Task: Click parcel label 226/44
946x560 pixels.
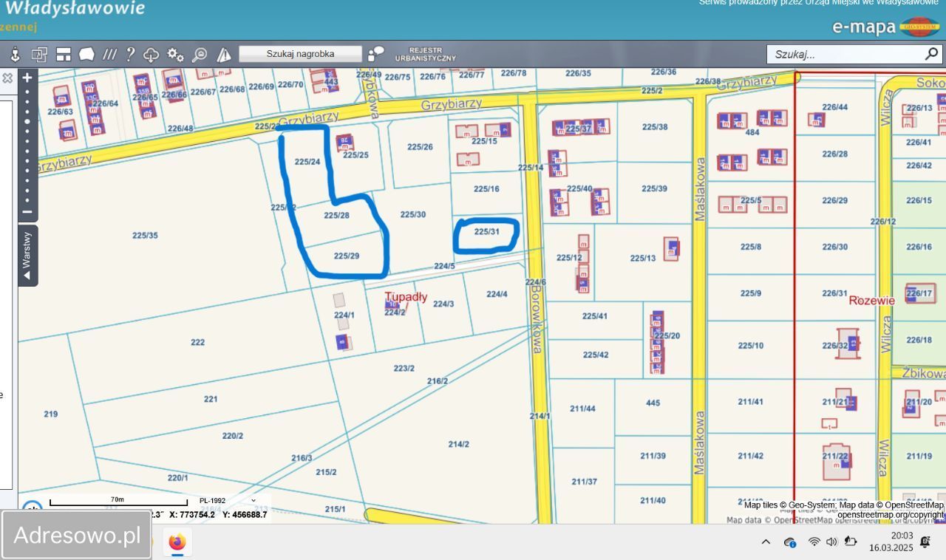Action: [834, 107]
